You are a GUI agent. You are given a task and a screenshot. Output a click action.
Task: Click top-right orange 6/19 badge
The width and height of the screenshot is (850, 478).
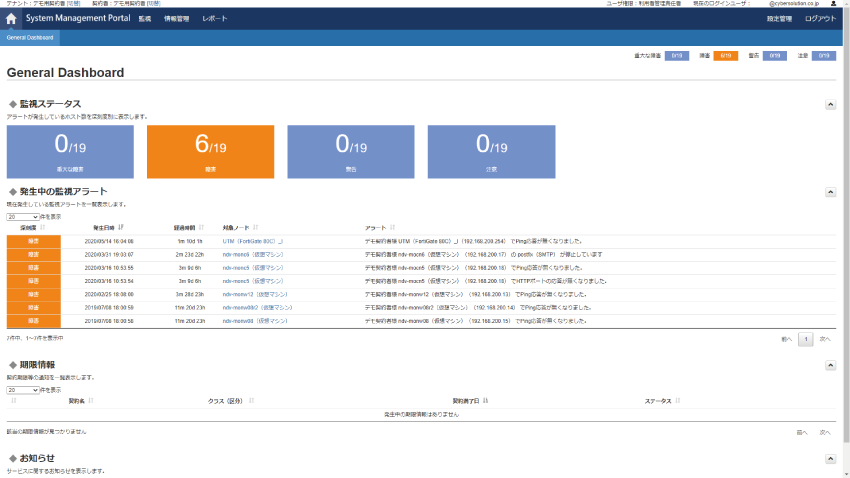726,56
